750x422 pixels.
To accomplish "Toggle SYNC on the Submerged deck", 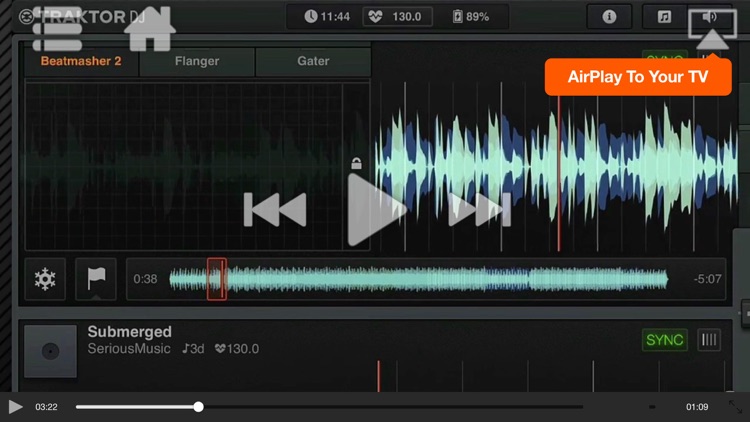I will pos(664,340).
